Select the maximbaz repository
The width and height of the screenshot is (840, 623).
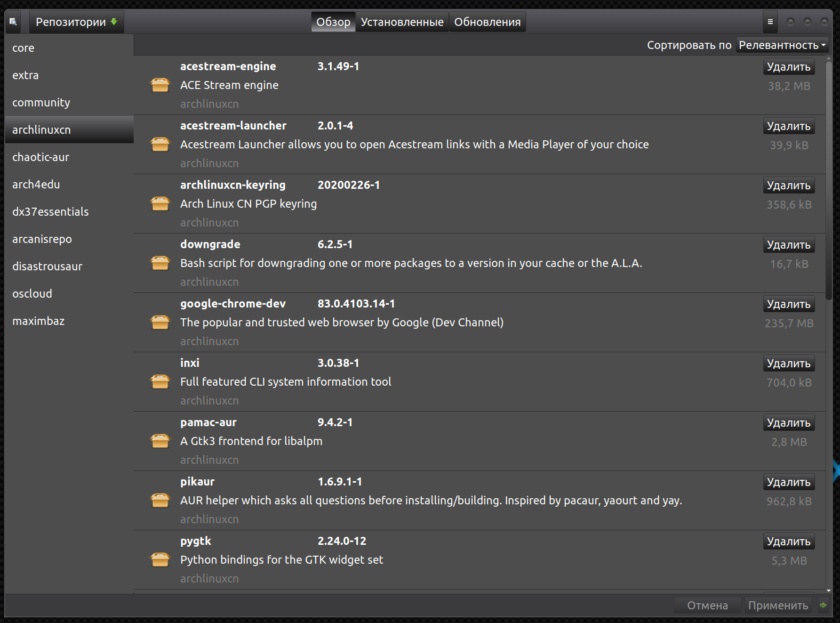coord(69,321)
